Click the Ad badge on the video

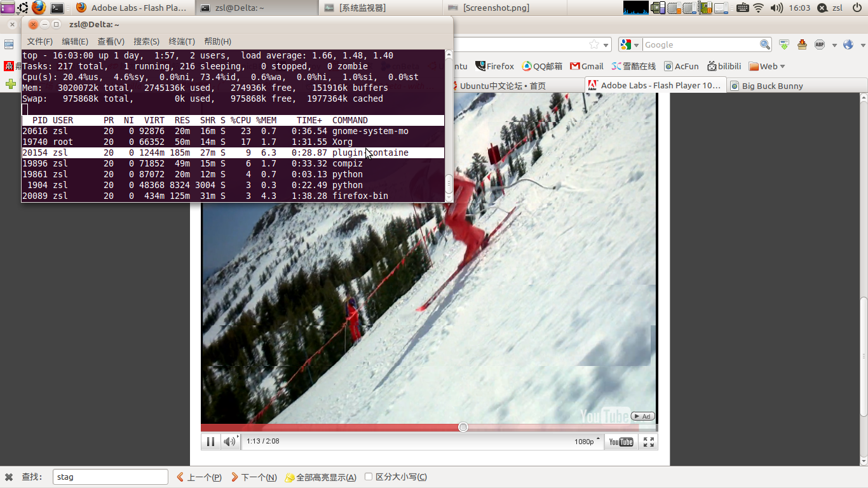point(642,416)
